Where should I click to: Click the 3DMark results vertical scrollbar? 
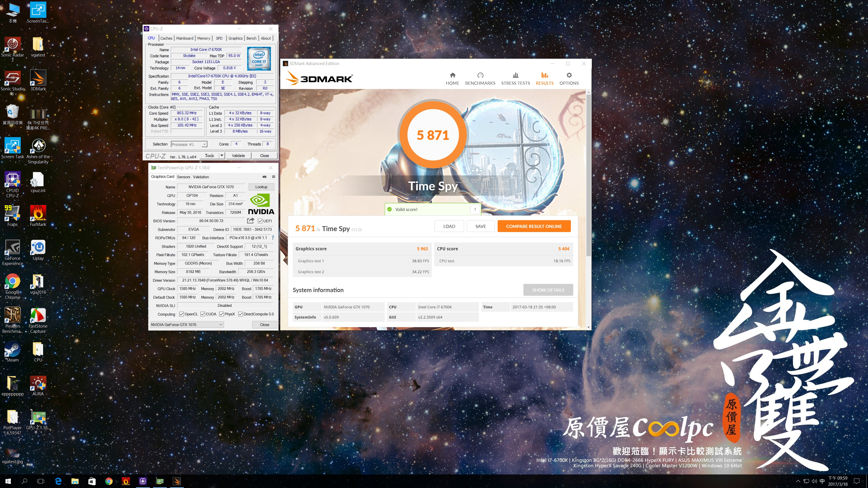(588, 175)
